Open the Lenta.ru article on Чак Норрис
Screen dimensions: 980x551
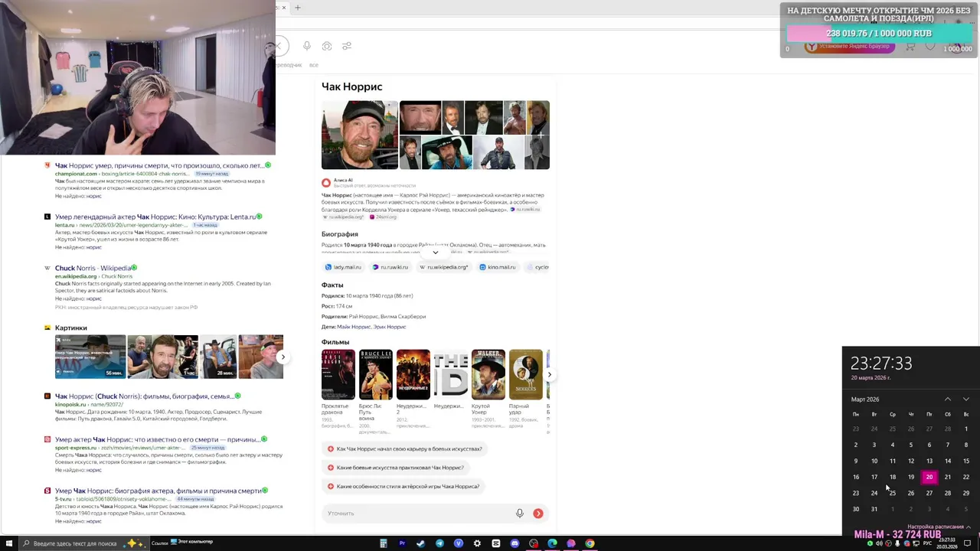click(x=155, y=217)
